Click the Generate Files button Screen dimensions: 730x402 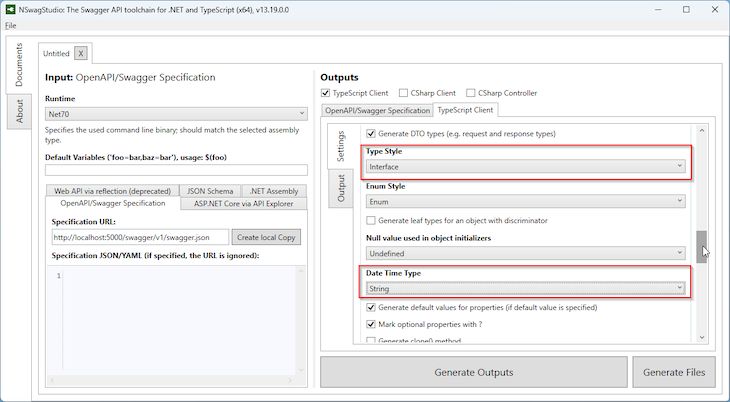[x=674, y=372]
